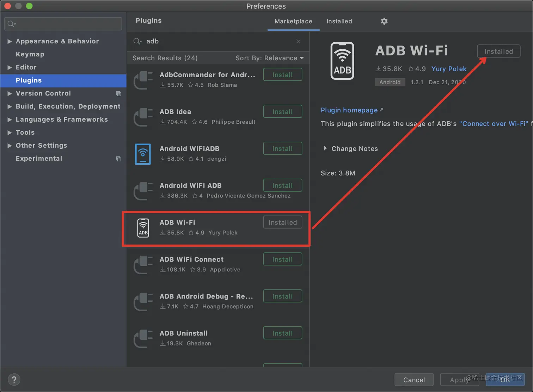Click the ADB WiFi Connect plugin icon
The width and height of the screenshot is (533, 392).
[x=143, y=265]
